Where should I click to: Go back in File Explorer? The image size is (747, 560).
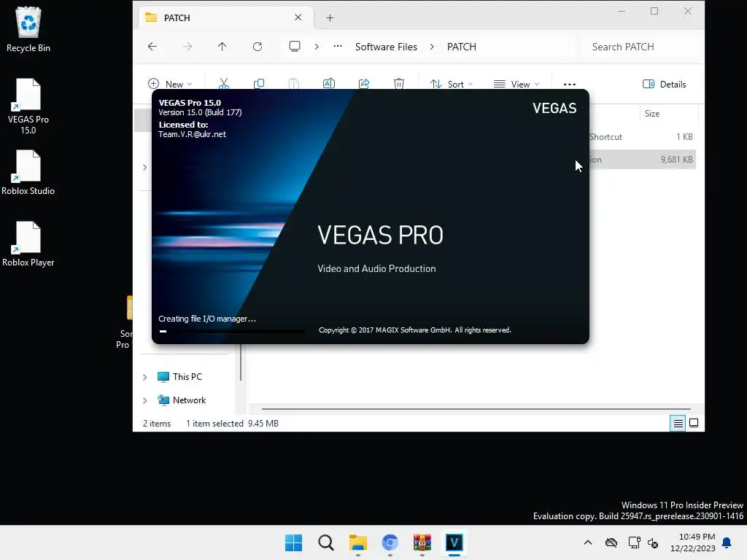pyautogui.click(x=152, y=46)
